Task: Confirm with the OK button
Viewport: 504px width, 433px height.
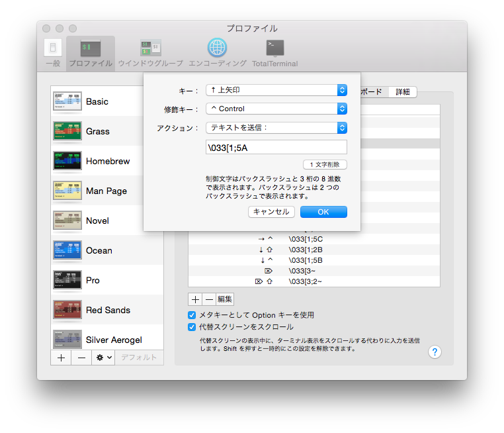Action: tap(323, 212)
